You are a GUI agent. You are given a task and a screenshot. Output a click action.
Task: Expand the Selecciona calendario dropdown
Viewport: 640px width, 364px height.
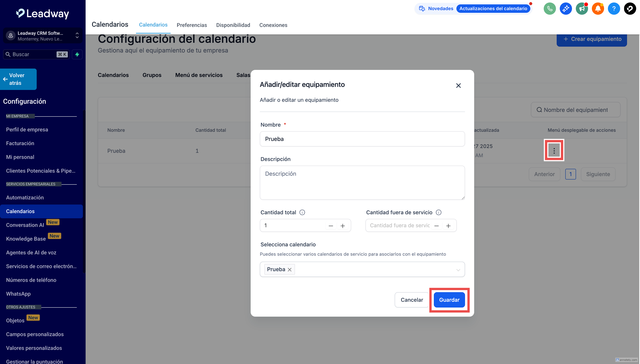[458, 269]
